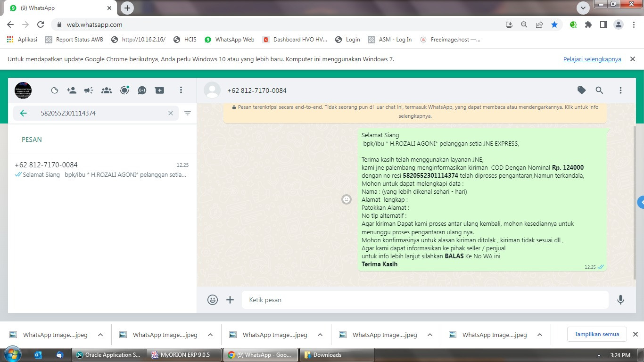
Task: Click the install app icon in address bar
Action: pyautogui.click(x=509, y=25)
